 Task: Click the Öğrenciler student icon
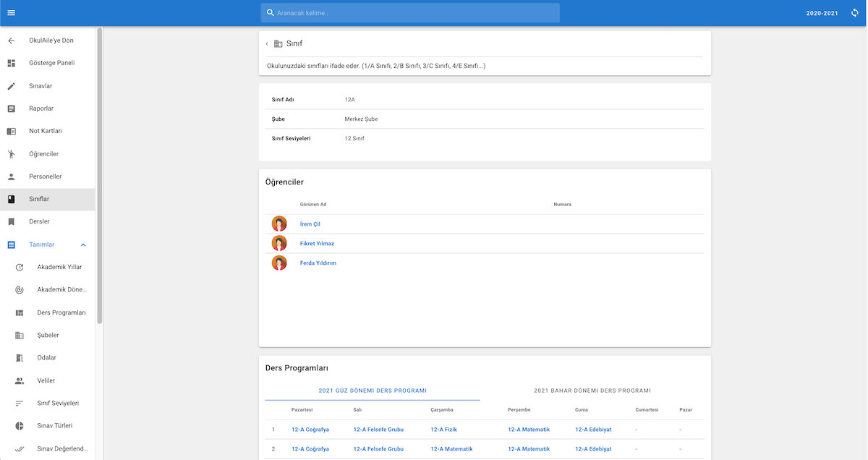coord(11,154)
